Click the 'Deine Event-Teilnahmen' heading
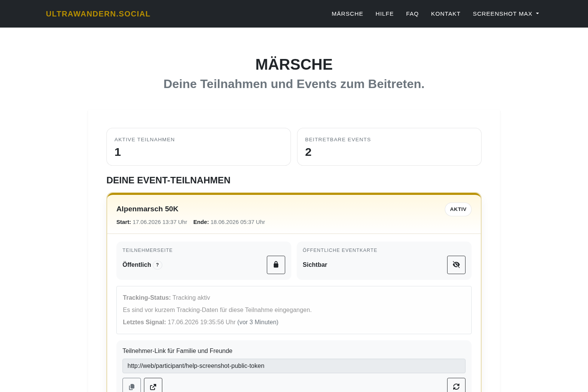This screenshot has height=392, width=588. tap(168, 180)
